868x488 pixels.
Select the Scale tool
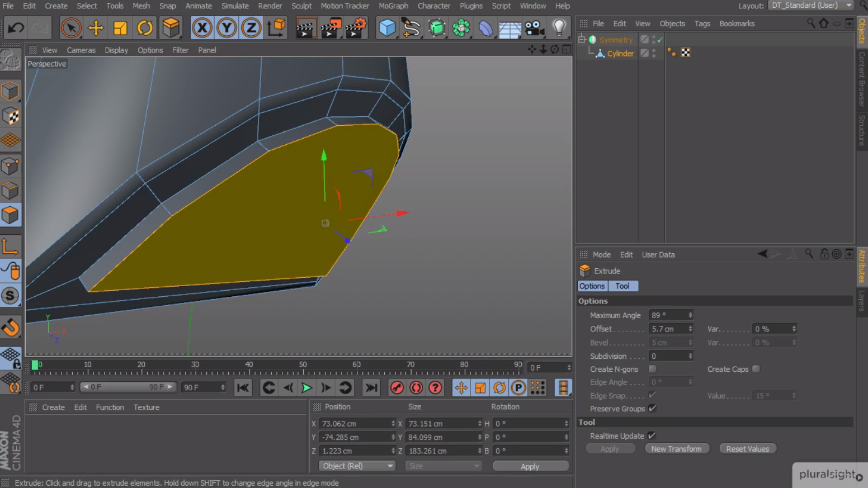coord(121,27)
